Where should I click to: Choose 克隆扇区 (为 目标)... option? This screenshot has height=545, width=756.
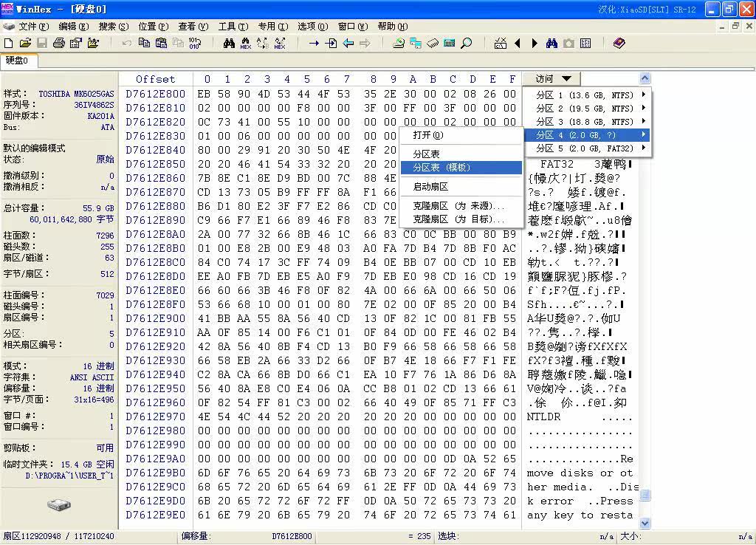click(x=461, y=219)
